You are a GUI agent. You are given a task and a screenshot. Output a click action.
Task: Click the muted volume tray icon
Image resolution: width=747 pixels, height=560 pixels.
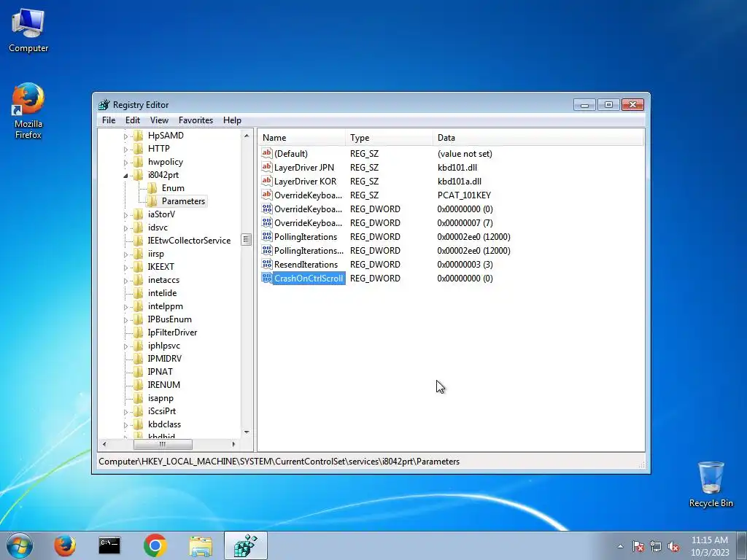tap(673, 547)
